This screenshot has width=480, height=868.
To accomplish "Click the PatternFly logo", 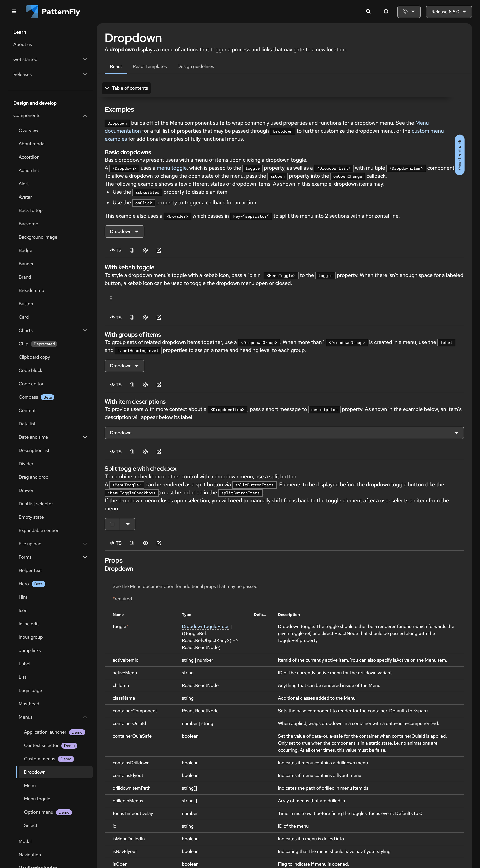I will point(53,11).
